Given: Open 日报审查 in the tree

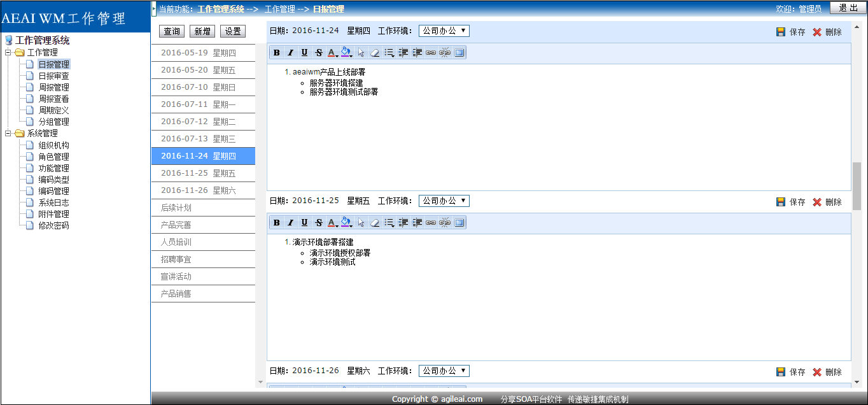Looking at the screenshot, I should point(53,76).
